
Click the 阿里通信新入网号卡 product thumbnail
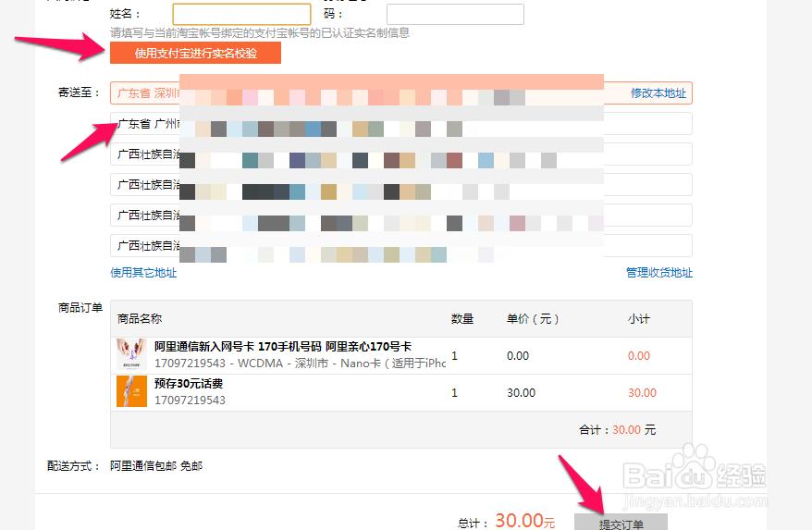pos(131,354)
